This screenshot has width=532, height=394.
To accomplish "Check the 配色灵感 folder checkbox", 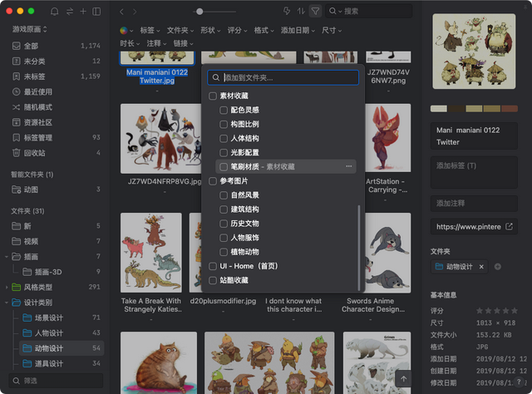I will pyautogui.click(x=224, y=111).
